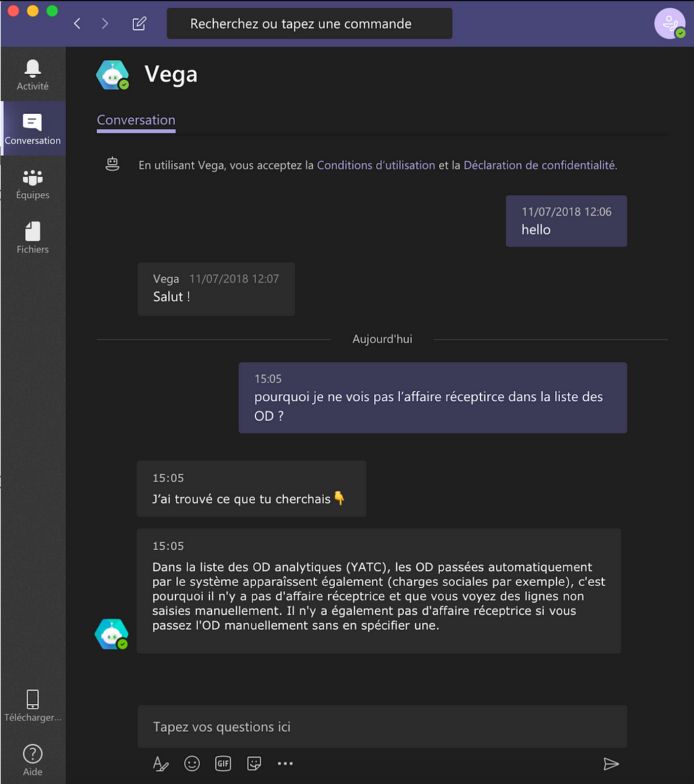This screenshot has width=694, height=784.
Task: Select the 'pourquoi je ne vois pas' message
Action: [x=432, y=398]
